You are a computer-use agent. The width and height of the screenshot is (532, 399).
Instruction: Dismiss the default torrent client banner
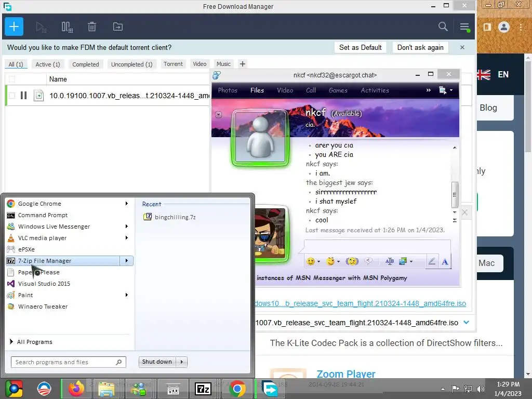pyautogui.click(x=462, y=47)
